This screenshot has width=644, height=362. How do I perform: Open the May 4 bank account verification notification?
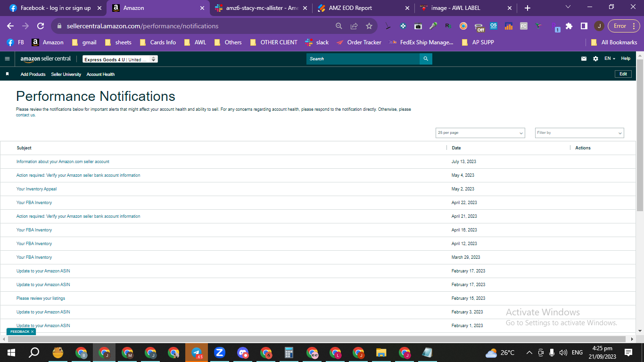(x=78, y=175)
